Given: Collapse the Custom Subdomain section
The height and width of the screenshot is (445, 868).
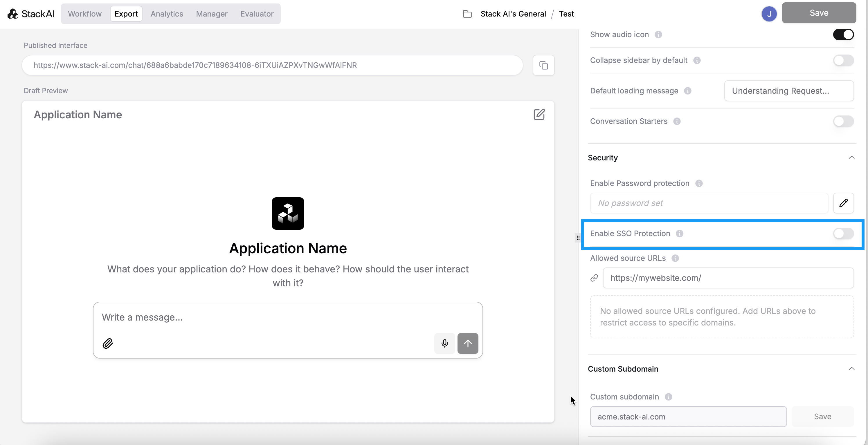Looking at the screenshot, I should click(851, 369).
